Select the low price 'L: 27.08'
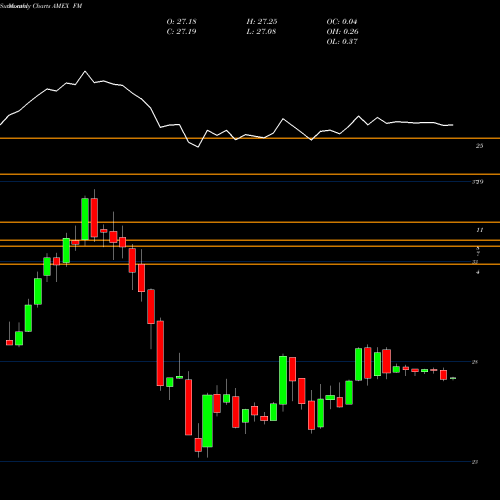Screen dimensions: 500x500 pyautogui.click(x=261, y=32)
